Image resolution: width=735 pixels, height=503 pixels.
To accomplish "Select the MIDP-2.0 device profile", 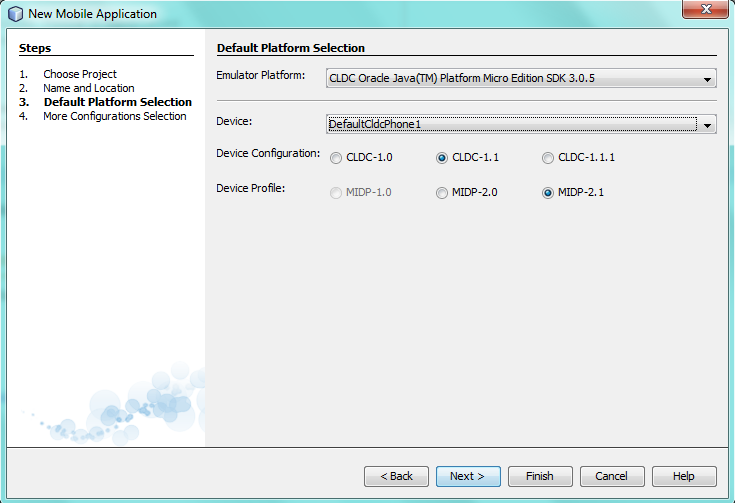I will (442, 193).
